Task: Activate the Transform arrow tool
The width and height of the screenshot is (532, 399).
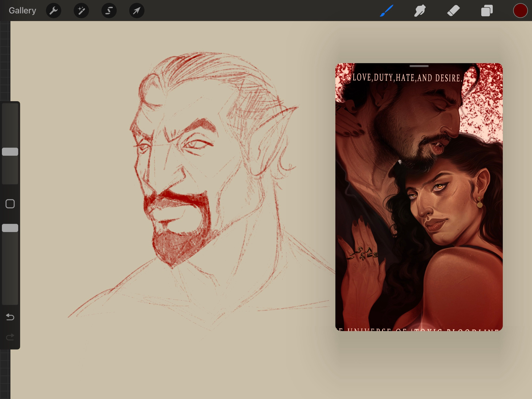Action: [x=136, y=11]
